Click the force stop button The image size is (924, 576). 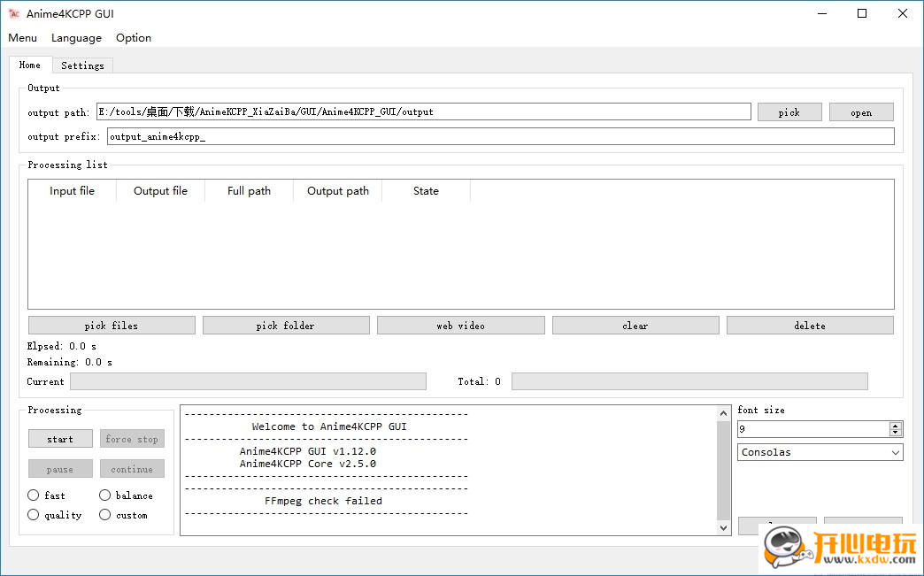tap(132, 440)
